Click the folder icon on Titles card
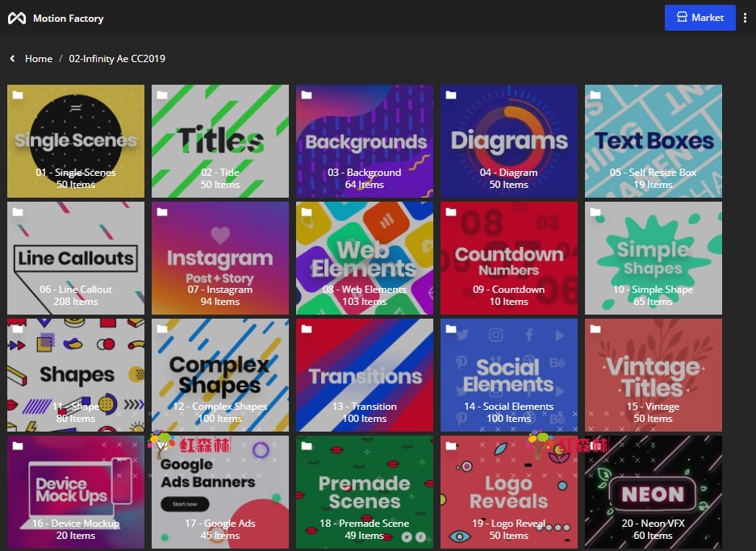756x551 pixels. [x=162, y=95]
